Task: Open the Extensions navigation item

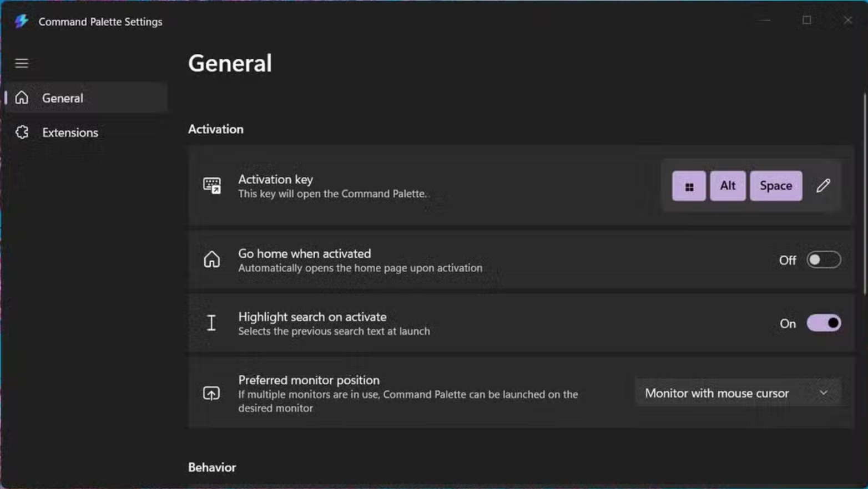Action: [86, 132]
